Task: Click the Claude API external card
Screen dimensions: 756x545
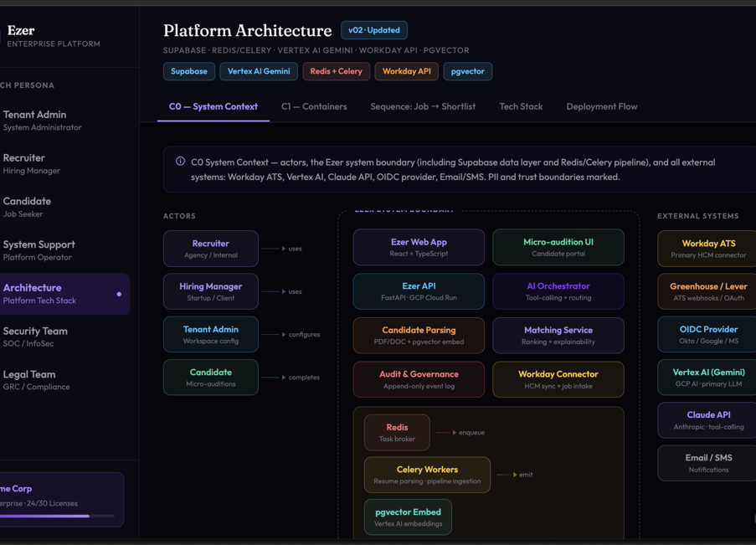Action: [707, 420]
